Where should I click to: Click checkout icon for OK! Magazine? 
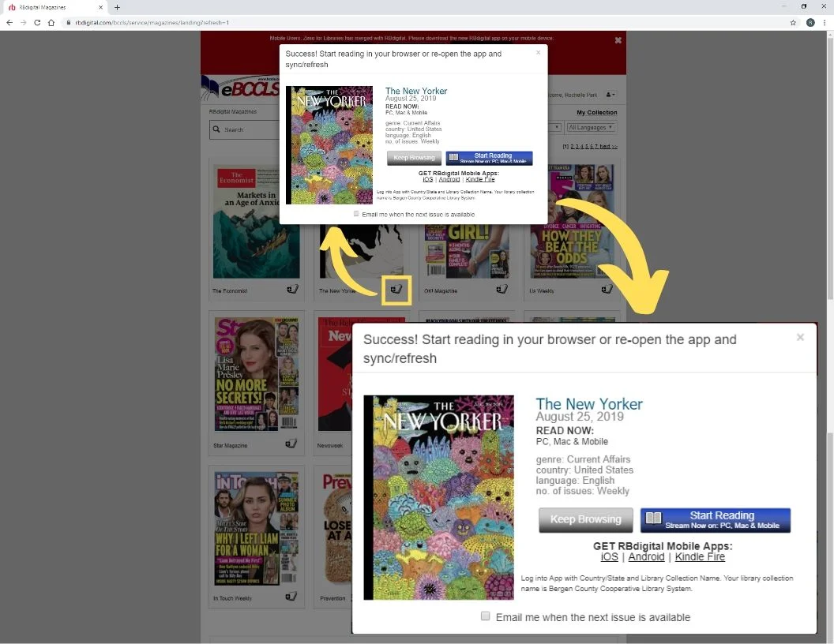502,289
